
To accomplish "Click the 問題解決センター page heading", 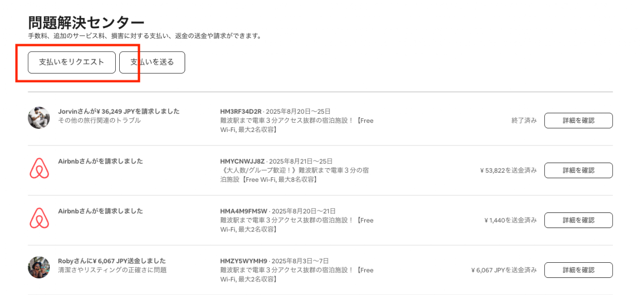I will [86, 23].
